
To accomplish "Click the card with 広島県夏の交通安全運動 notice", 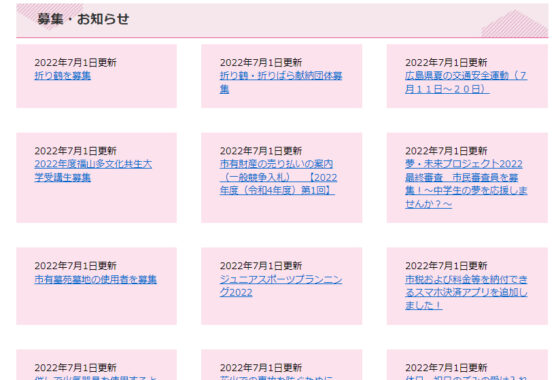I will [467, 76].
